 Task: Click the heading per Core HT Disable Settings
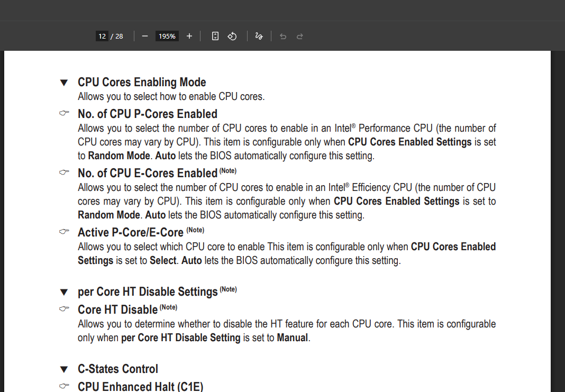tap(148, 291)
